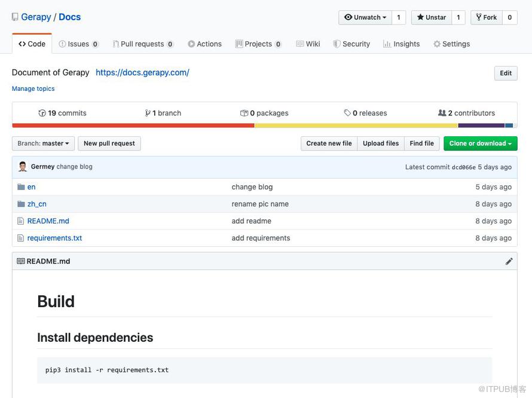This screenshot has height=398, width=532.
Task: Open the 0 packages link
Action: (x=264, y=113)
